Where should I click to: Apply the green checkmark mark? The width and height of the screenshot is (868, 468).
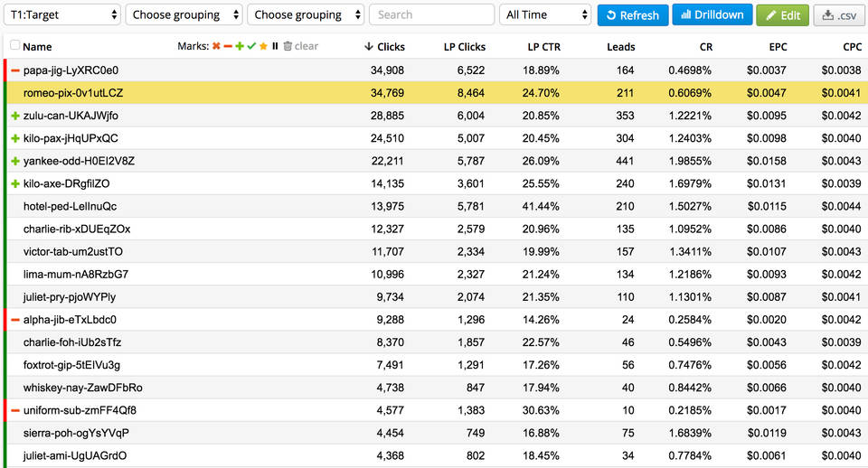click(251, 46)
